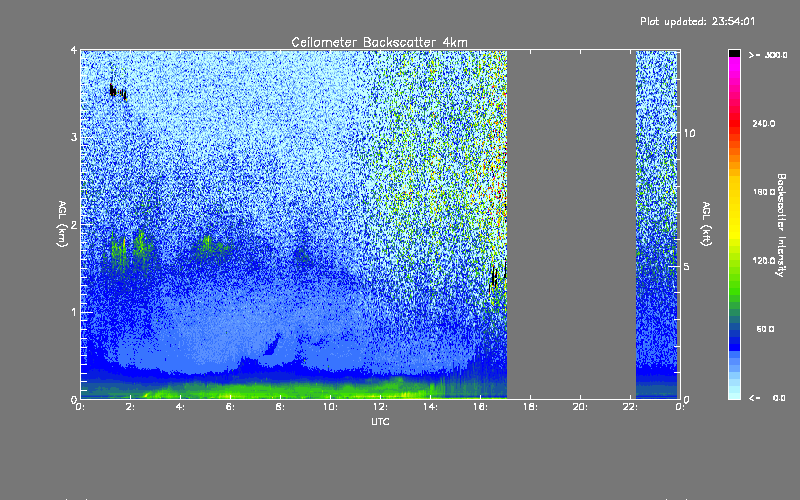This screenshot has width=800, height=500.
Task: Click the black cloud-base marks near 3.5 km
Action: 118,91
